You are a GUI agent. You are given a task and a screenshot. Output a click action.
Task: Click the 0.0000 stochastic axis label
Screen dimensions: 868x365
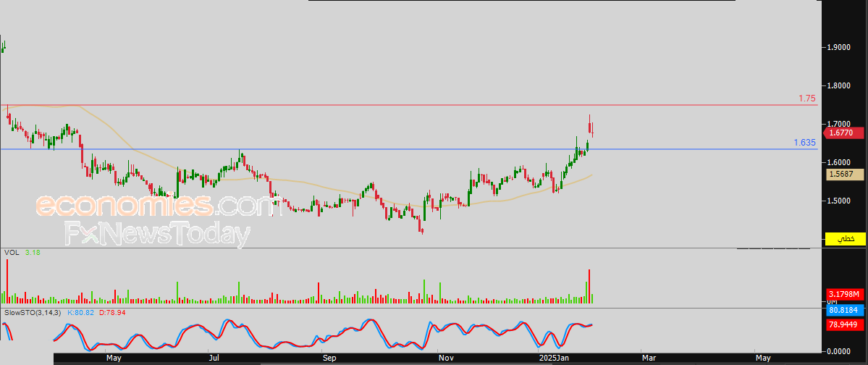[x=839, y=351]
